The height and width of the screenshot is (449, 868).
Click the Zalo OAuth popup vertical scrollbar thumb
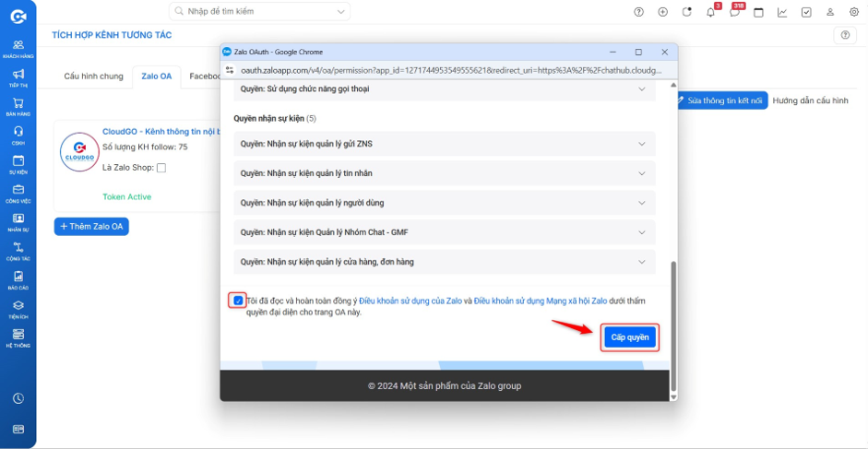coord(673,325)
